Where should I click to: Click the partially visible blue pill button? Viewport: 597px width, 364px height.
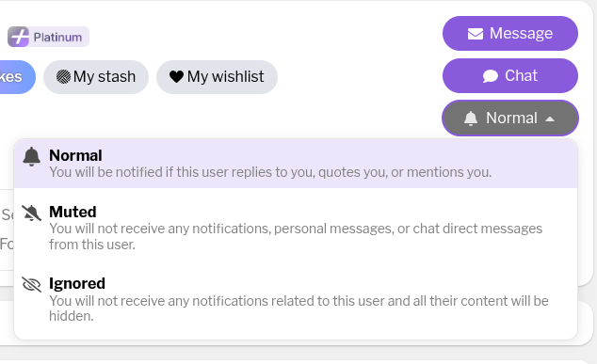(x=17, y=77)
